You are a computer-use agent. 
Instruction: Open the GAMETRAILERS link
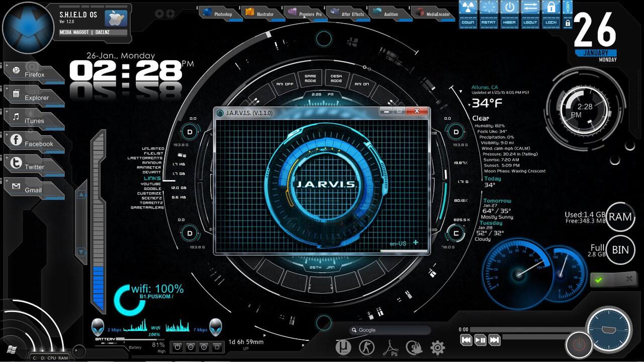coord(147,208)
